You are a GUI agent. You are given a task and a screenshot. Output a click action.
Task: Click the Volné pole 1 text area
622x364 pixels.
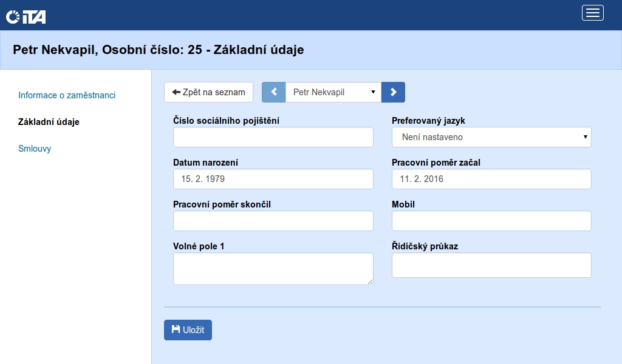coord(273,268)
